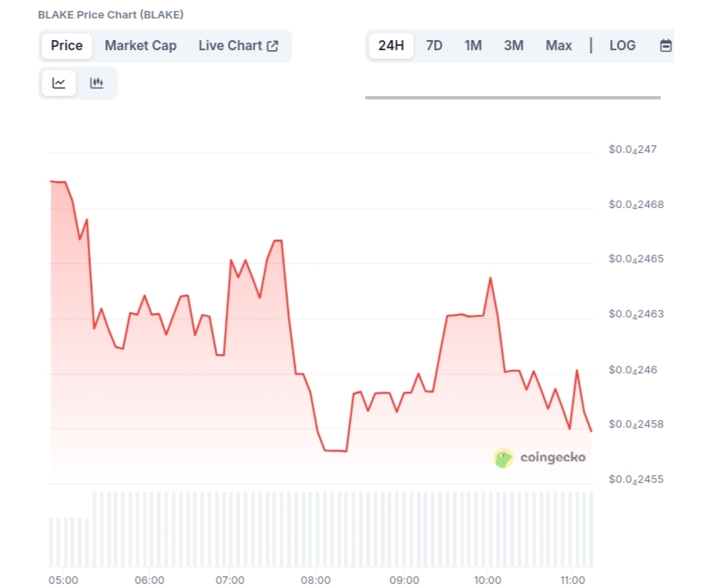Click the $0.0₄2465 price axis label
718x588 pixels.
tap(636, 259)
